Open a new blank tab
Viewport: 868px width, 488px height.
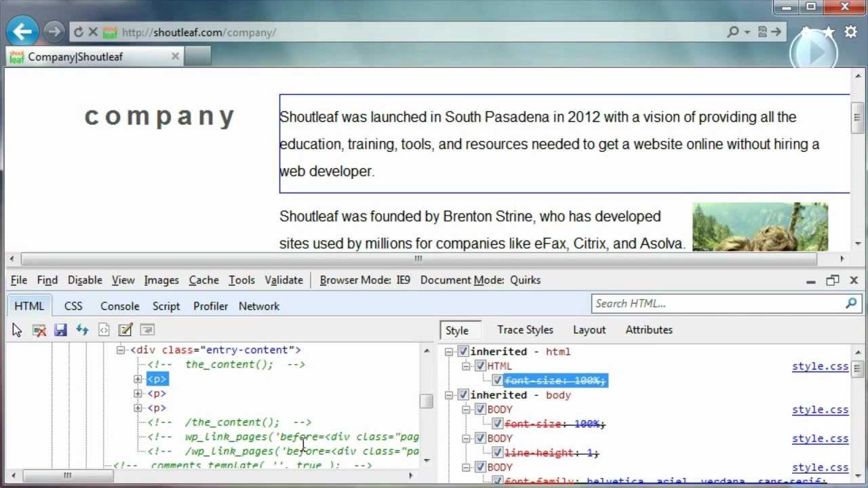(x=197, y=56)
